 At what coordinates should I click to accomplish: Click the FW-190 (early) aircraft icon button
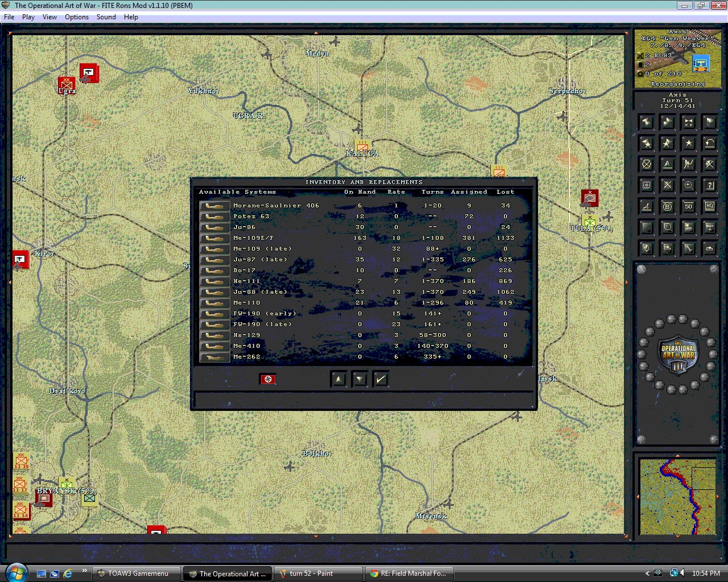(214, 314)
